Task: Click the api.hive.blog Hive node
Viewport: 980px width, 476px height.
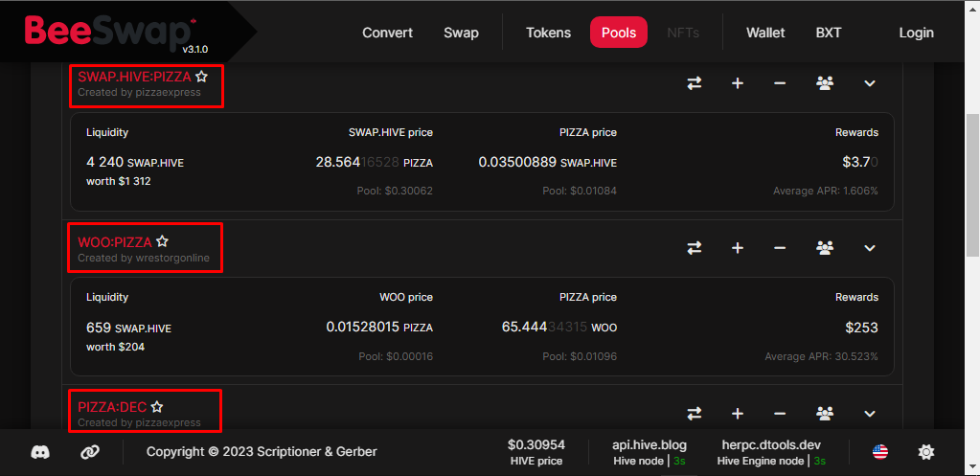Action: point(650,452)
